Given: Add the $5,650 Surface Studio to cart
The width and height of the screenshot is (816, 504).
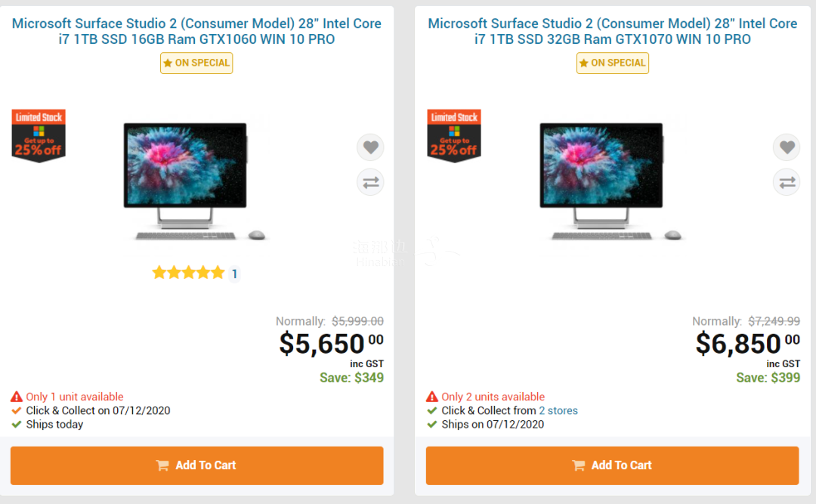Looking at the screenshot, I should (x=196, y=465).
